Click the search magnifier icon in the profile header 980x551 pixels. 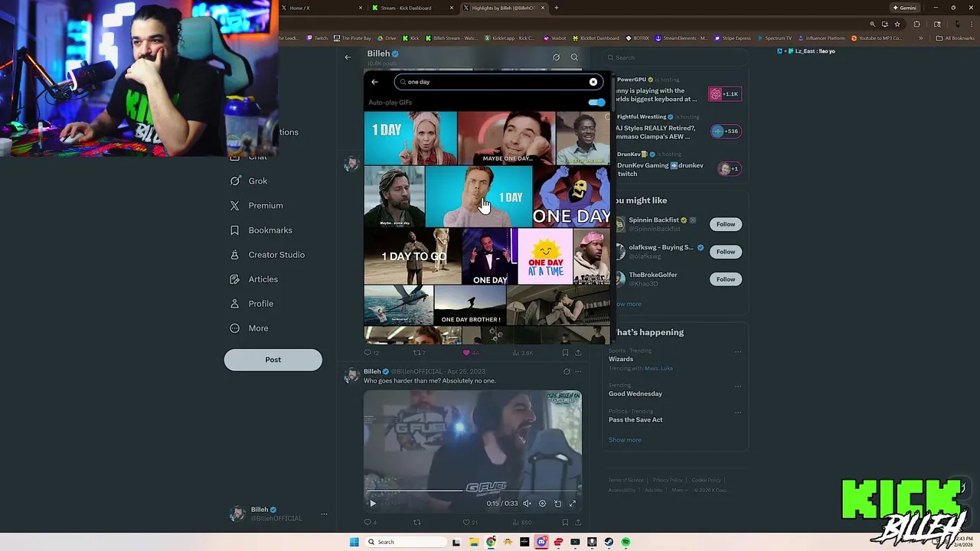coord(574,57)
